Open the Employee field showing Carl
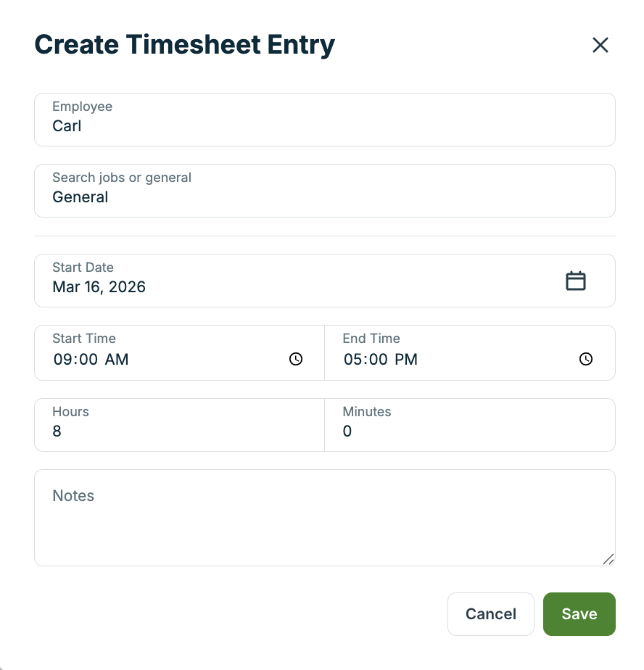This screenshot has height=670, width=644. [x=324, y=120]
